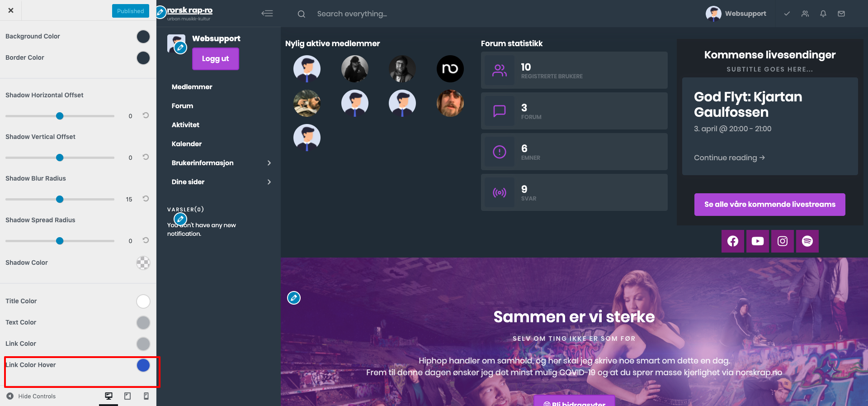Open the Facebook social icon
This screenshot has height=406, width=868.
click(x=733, y=241)
